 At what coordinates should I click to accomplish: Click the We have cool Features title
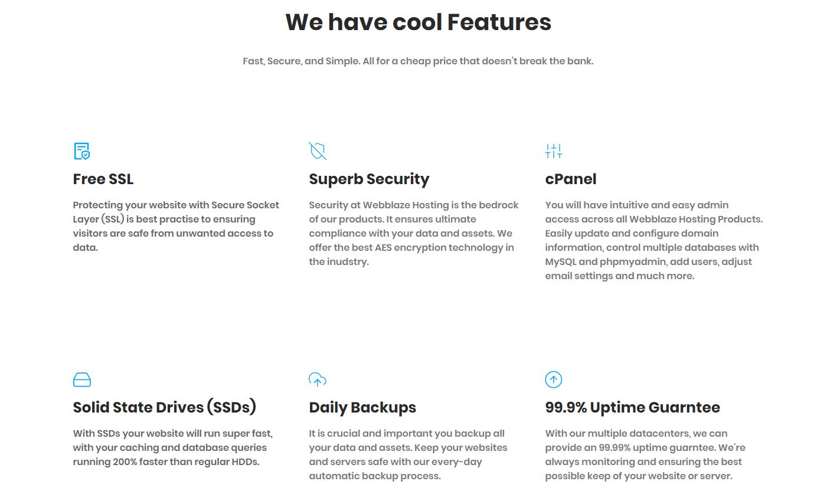pos(418,22)
